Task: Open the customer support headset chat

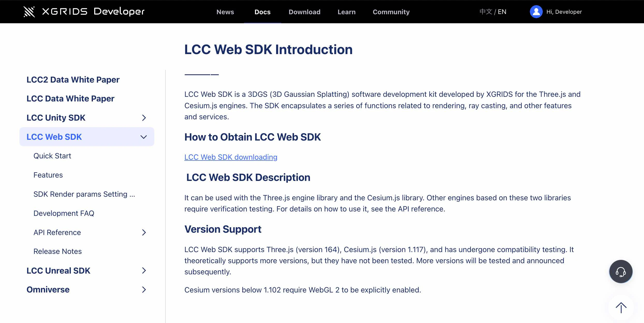Action: (x=621, y=271)
